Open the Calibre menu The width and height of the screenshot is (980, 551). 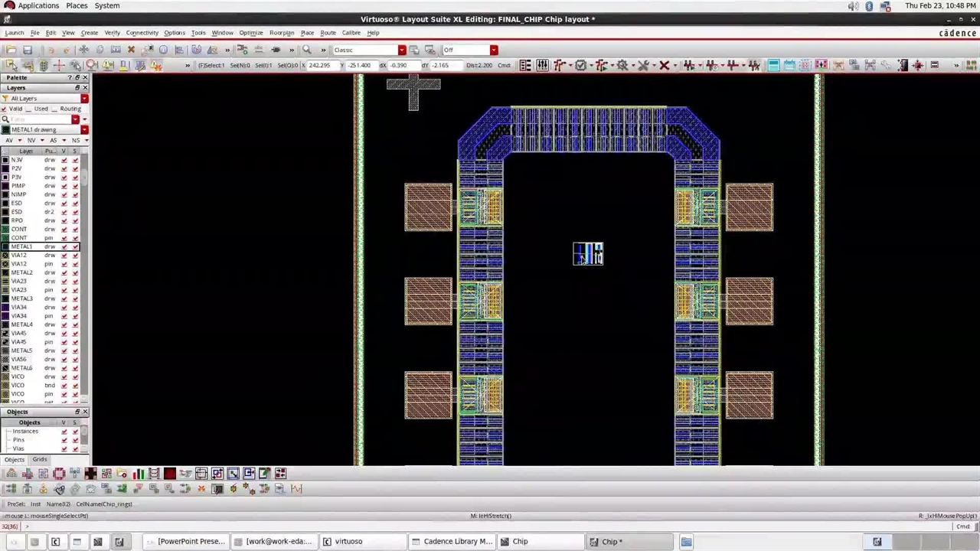(351, 33)
